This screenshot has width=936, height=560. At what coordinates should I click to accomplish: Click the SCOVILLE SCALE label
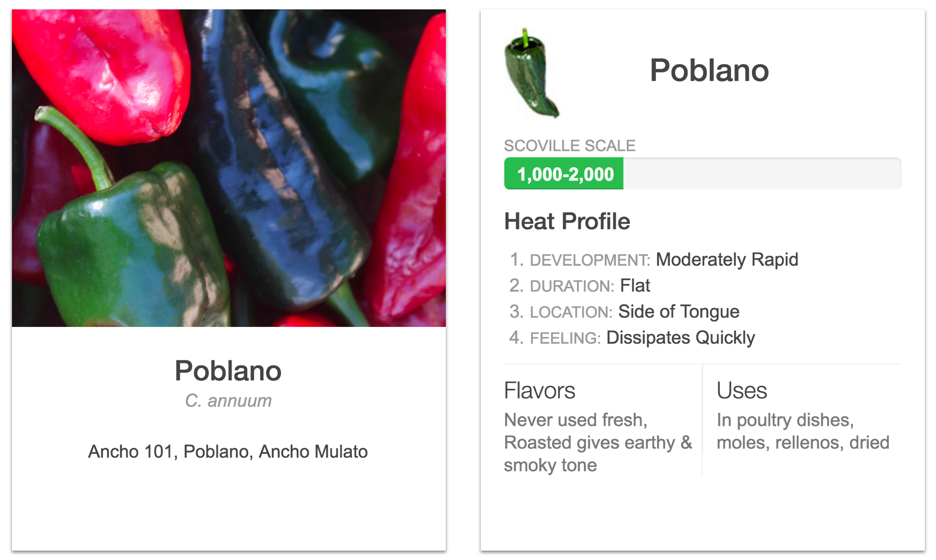(570, 146)
